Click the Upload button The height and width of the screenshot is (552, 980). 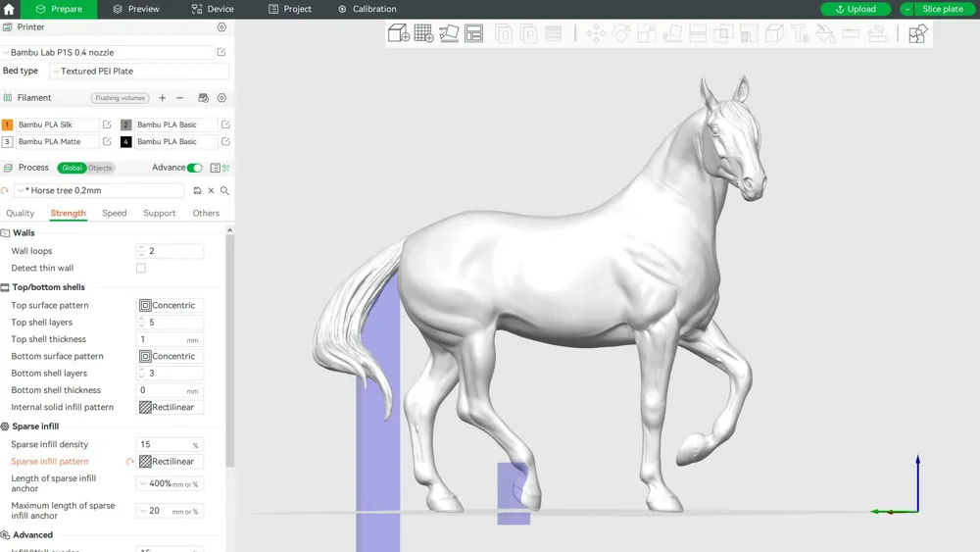856,9
